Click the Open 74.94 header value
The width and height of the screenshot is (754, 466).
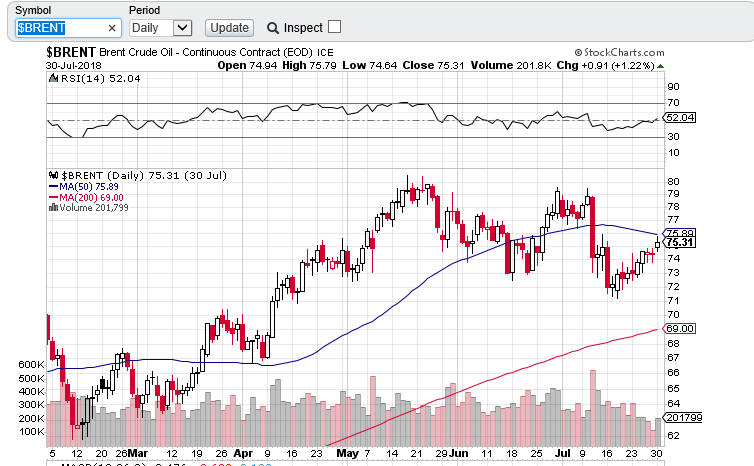click(247, 65)
